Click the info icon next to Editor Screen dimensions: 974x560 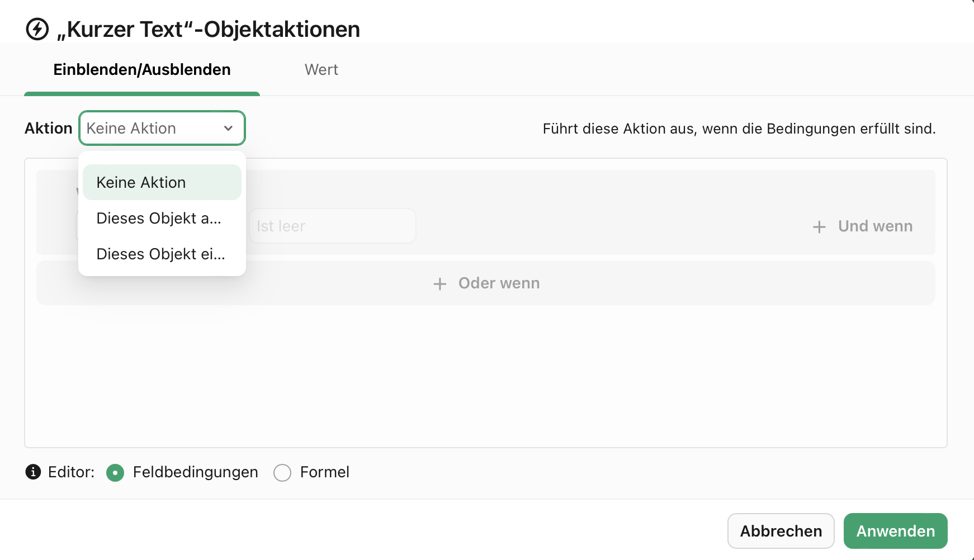pos(33,472)
